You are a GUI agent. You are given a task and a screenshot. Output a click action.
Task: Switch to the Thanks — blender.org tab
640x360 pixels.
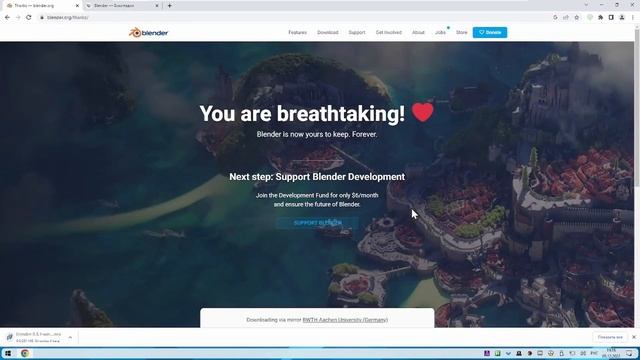[x=41, y=6]
